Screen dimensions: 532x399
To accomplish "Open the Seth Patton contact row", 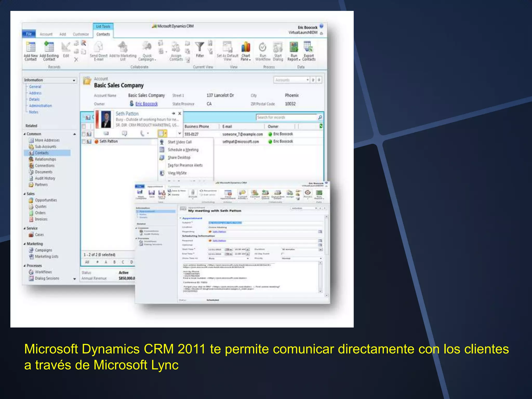I will click(x=109, y=142).
